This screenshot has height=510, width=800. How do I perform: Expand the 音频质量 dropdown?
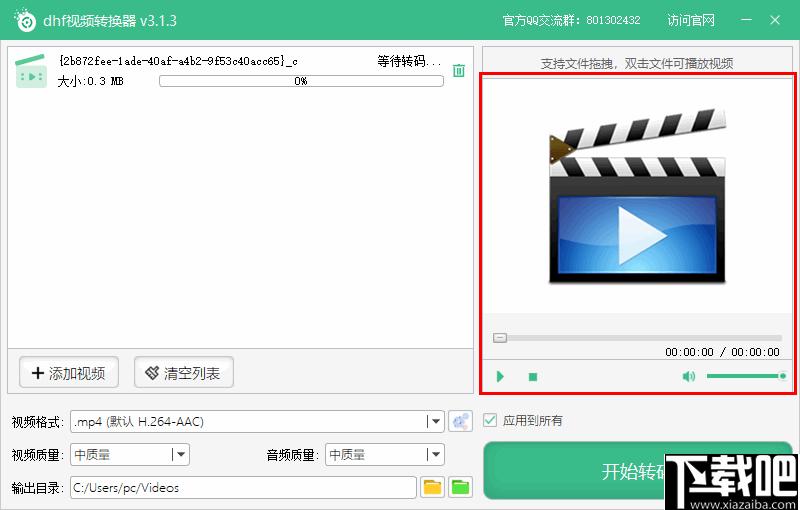(435, 454)
